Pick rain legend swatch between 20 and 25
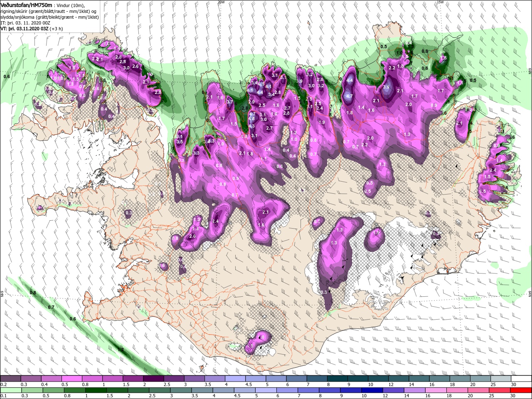 click(478, 390)
